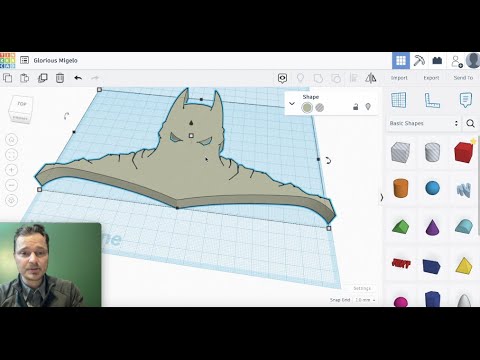Pick the Box hole shape
480x360 pixels.
[x=400, y=152]
